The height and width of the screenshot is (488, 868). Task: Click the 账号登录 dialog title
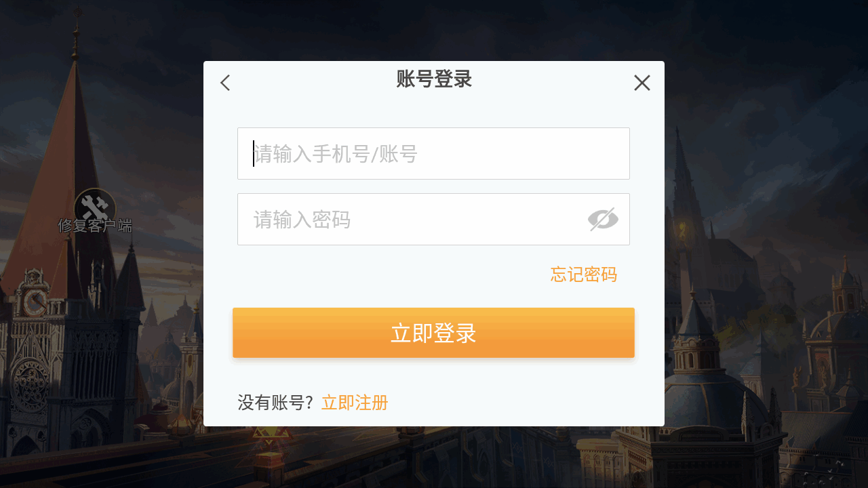click(434, 79)
